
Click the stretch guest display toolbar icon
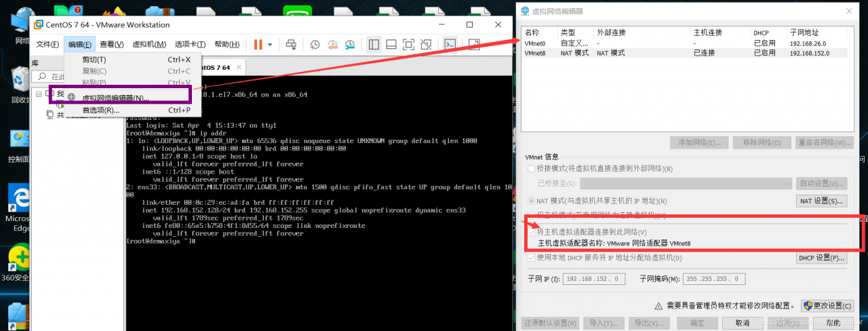(474, 45)
